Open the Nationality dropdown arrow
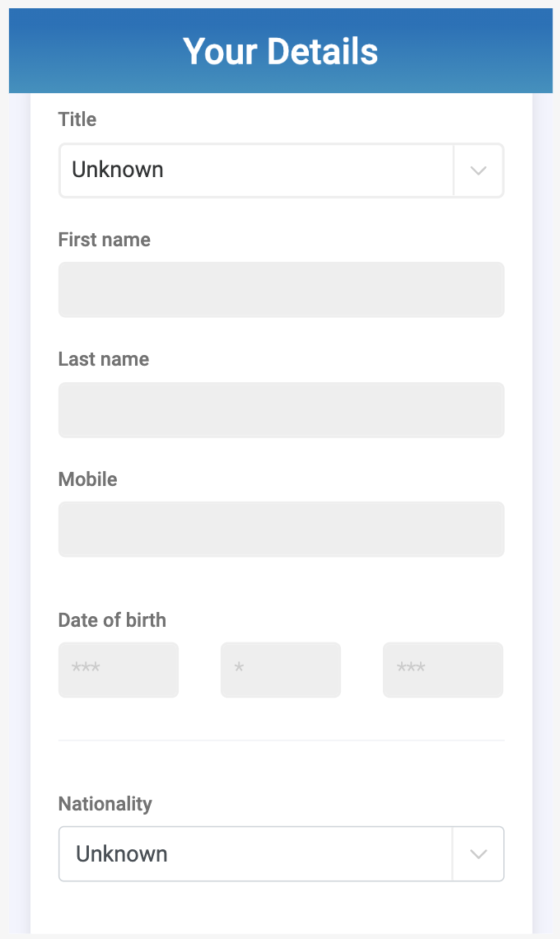 (478, 854)
